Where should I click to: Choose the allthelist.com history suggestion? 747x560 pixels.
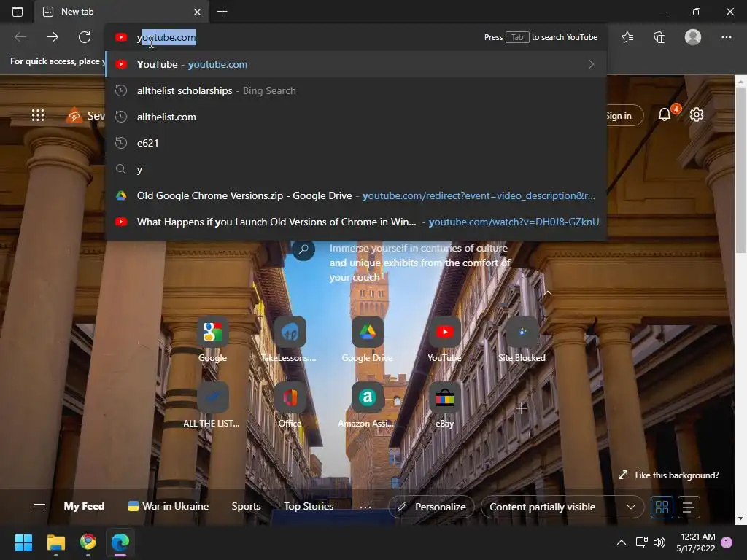click(356, 117)
